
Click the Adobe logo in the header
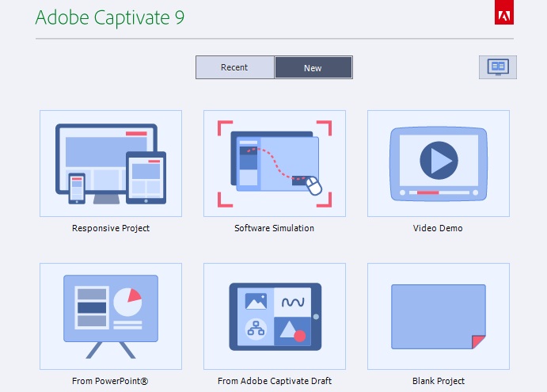504,16
